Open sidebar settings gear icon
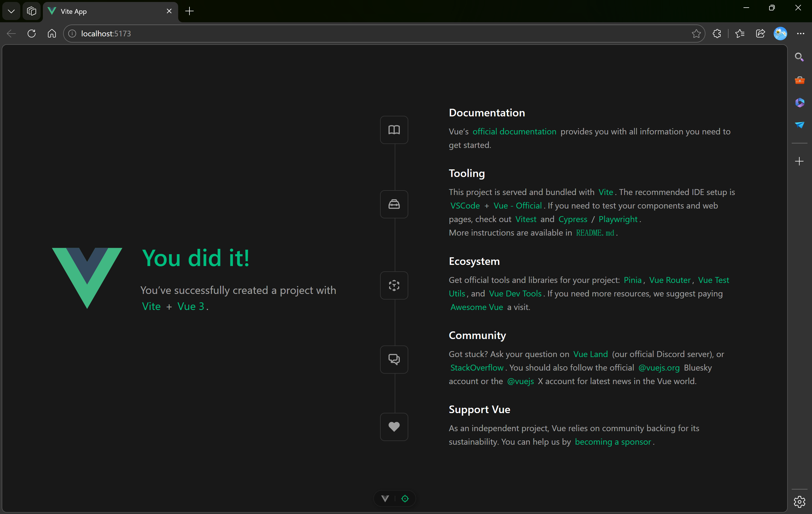812x514 pixels. 799,502
